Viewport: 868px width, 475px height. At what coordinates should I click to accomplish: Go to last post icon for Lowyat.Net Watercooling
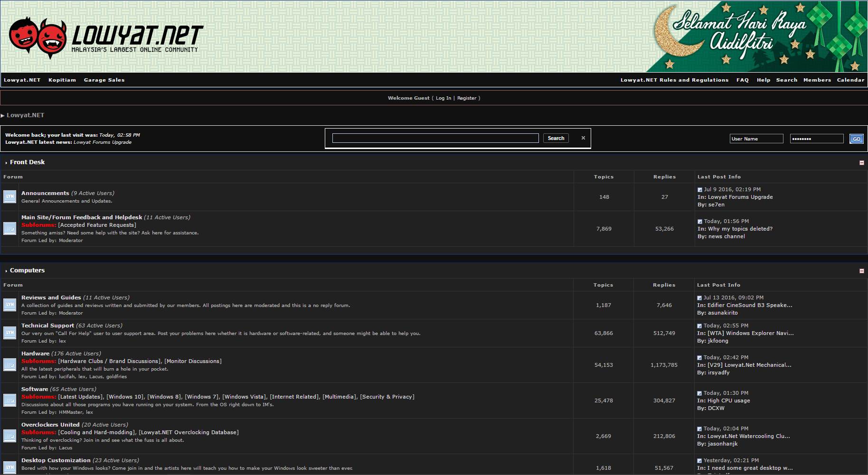tap(699, 429)
